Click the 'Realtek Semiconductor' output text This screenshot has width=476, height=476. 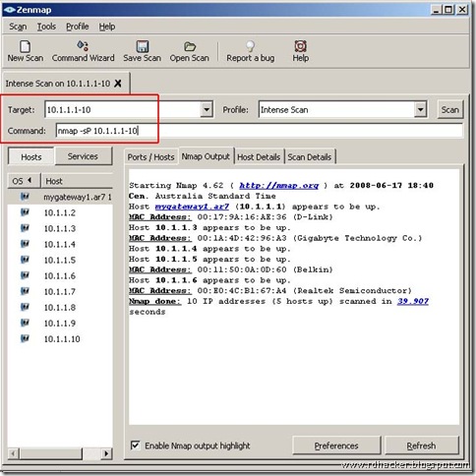click(352, 290)
